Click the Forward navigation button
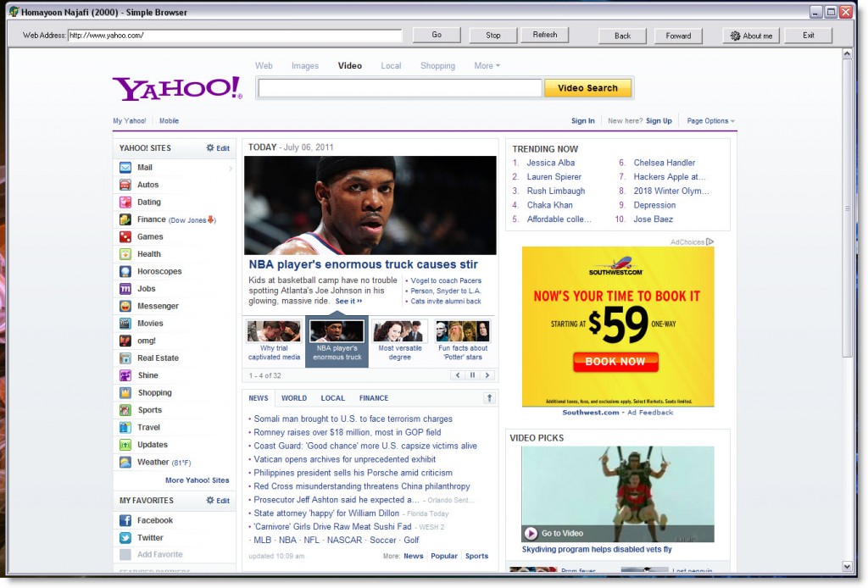The height and width of the screenshot is (588, 868). point(678,36)
